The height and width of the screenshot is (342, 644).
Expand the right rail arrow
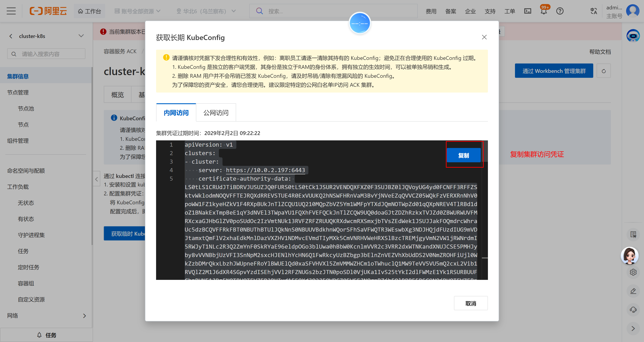pyautogui.click(x=633, y=328)
